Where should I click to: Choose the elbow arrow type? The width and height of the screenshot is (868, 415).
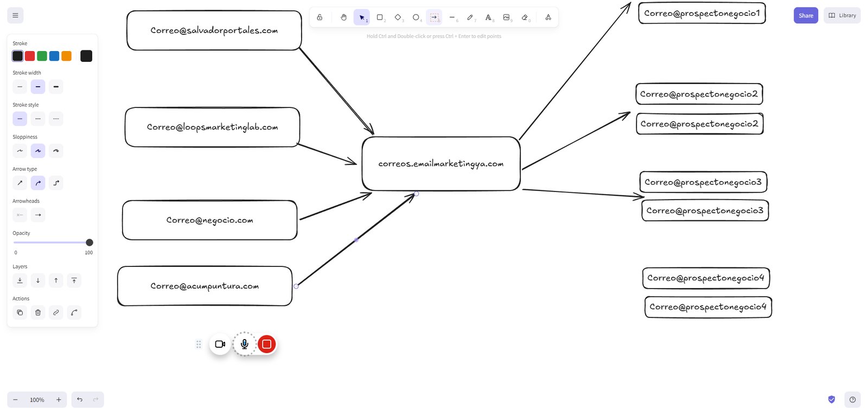pos(56,183)
